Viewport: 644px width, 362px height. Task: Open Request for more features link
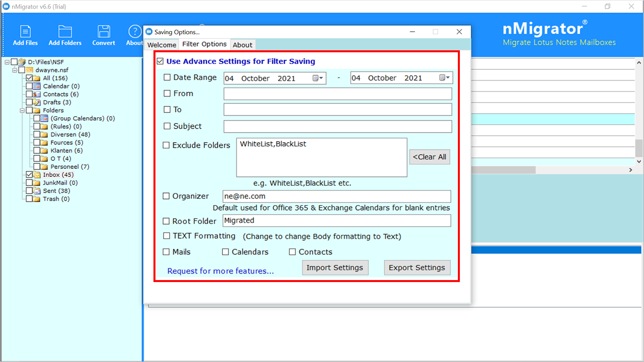coord(221,271)
